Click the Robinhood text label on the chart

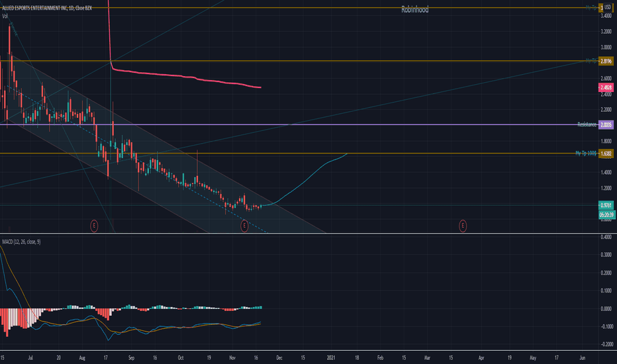(414, 9)
